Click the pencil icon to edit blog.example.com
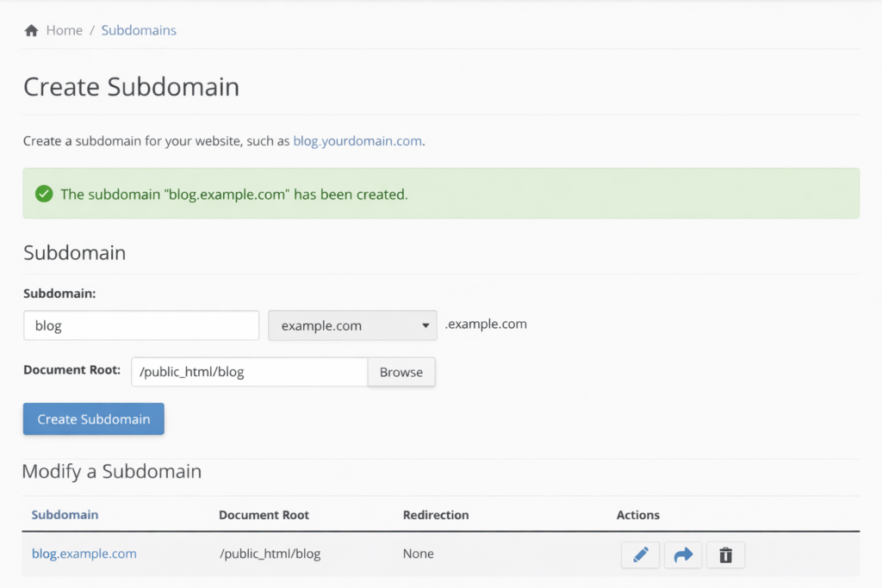This screenshot has width=882, height=588. 640,554
